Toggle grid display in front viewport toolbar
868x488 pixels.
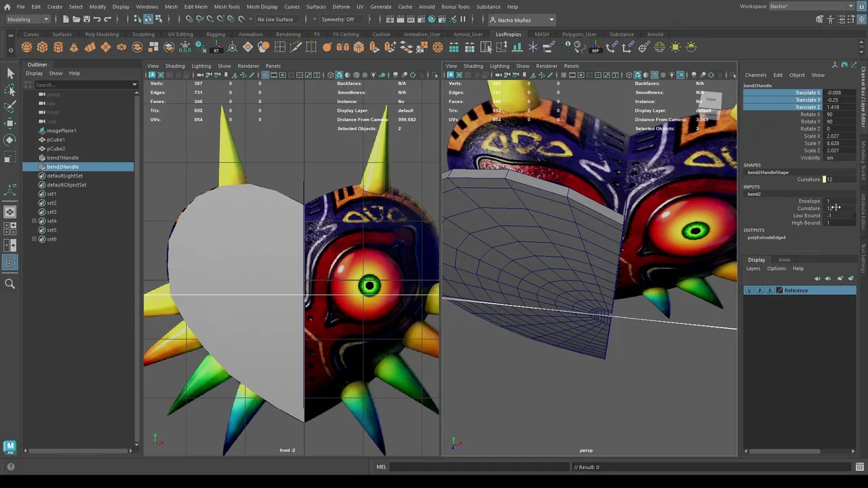[265, 75]
